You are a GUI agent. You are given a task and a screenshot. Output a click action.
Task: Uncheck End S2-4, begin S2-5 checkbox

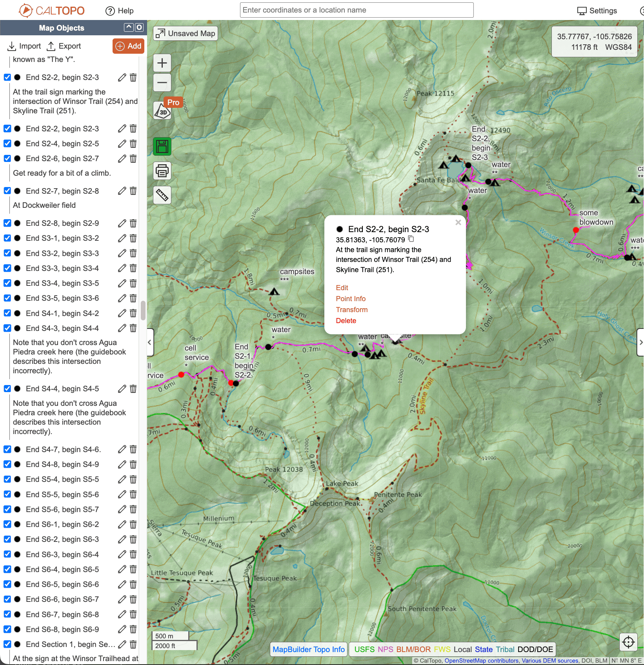click(7, 144)
